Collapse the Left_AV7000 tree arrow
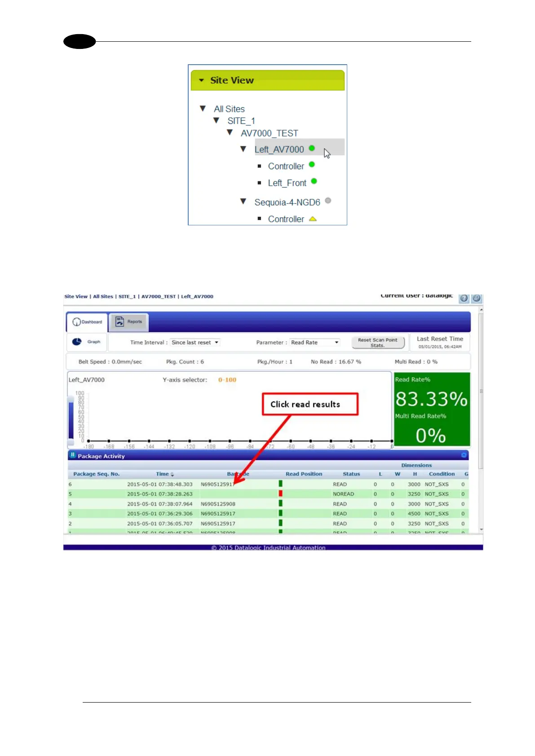The image size is (535, 756). (x=243, y=149)
